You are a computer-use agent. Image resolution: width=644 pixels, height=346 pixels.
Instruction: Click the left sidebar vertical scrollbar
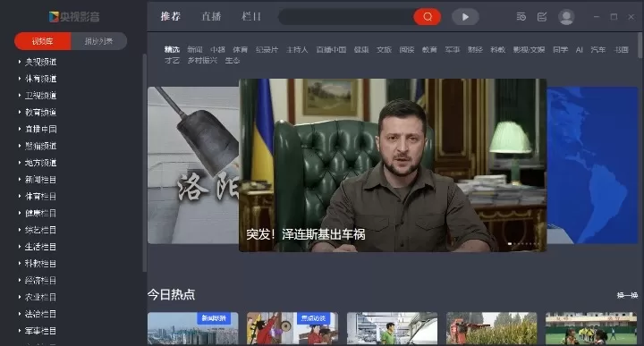pyautogui.click(x=144, y=163)
